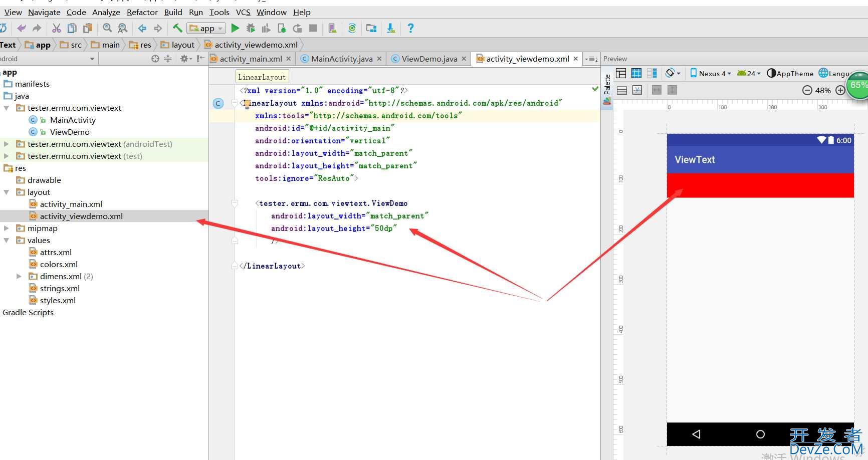Navigate back with the blue left arrow
The height and width of the screenshot is (460, 868).
pyautogui.click(x=142, y=29)
